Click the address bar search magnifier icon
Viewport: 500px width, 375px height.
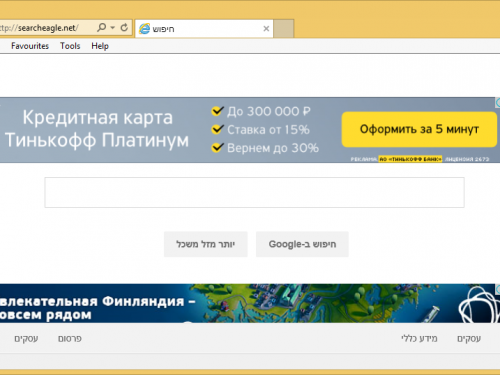point(101,27)
